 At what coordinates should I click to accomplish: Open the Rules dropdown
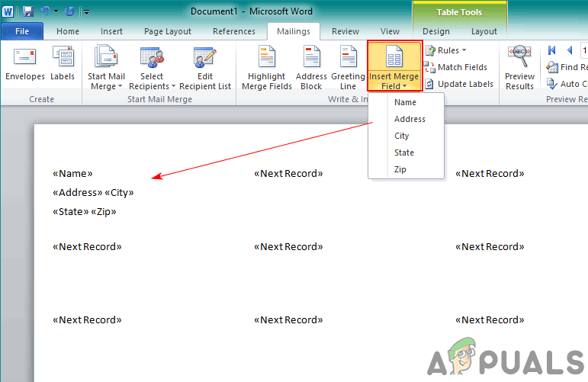[x=446, y=50]
